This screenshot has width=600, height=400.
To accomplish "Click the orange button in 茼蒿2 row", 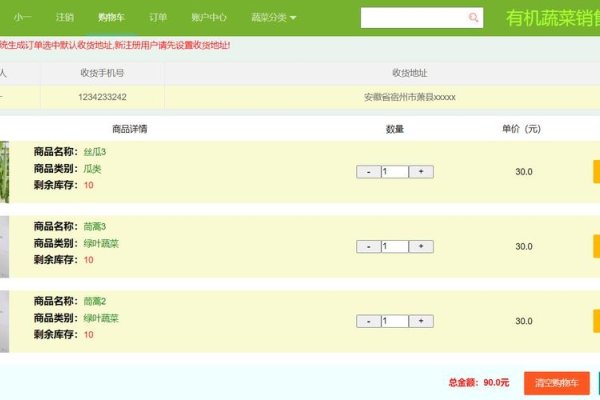I will pos(596,321).
